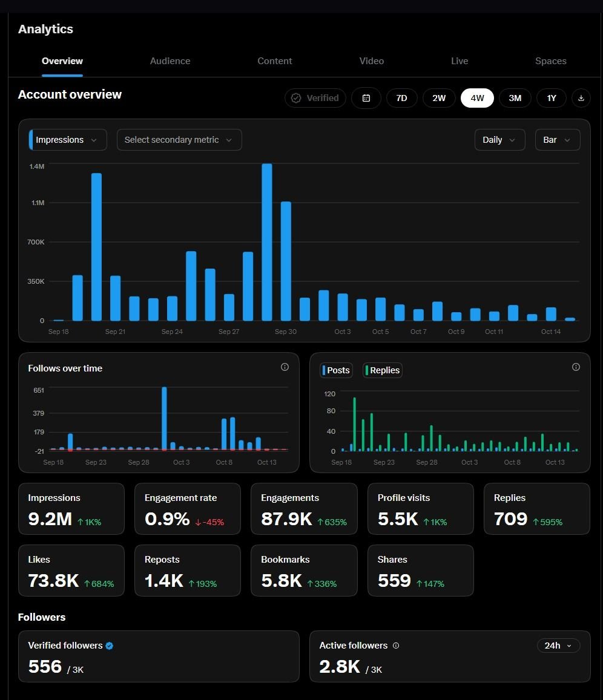Image resolution: width=603 pixels, height=700 pixels.
Task: Select the 3M time range
Action: 515,98
